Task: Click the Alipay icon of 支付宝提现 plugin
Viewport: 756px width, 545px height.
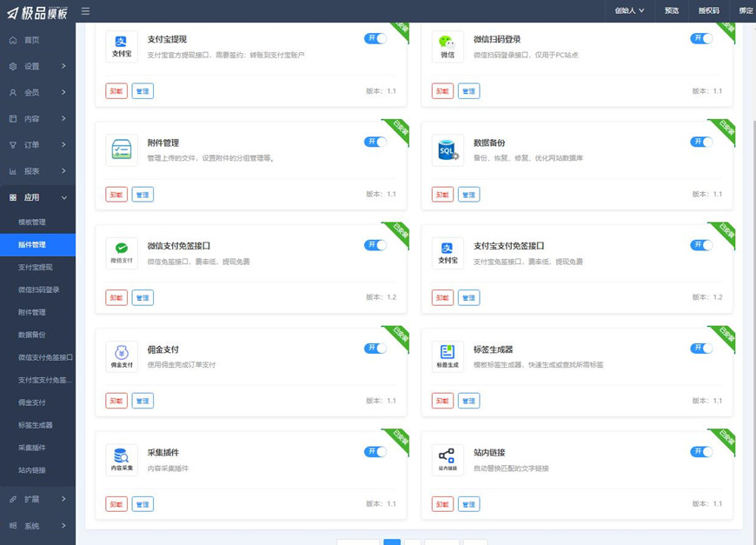Action: [x=122, y=47]
